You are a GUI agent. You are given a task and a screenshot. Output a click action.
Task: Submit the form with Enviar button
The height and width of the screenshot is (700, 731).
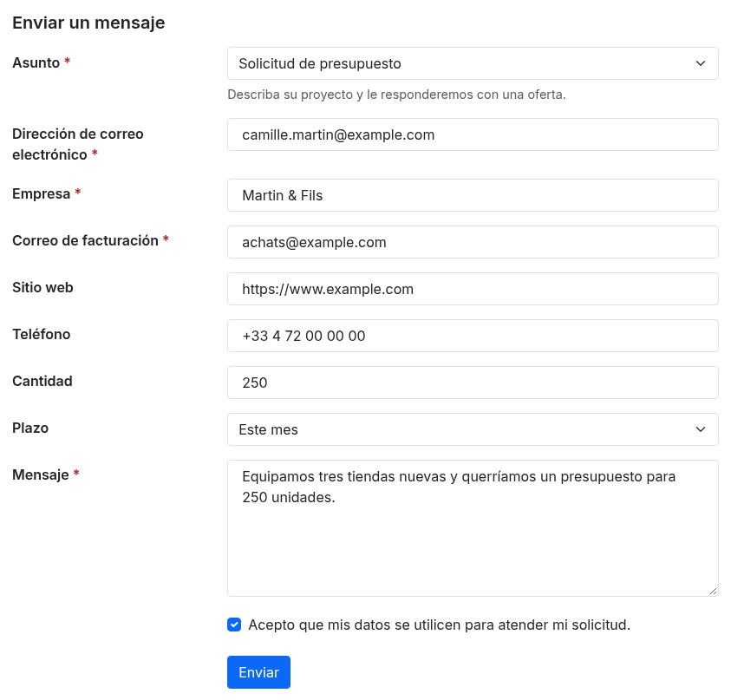click(x=258, y=672)
